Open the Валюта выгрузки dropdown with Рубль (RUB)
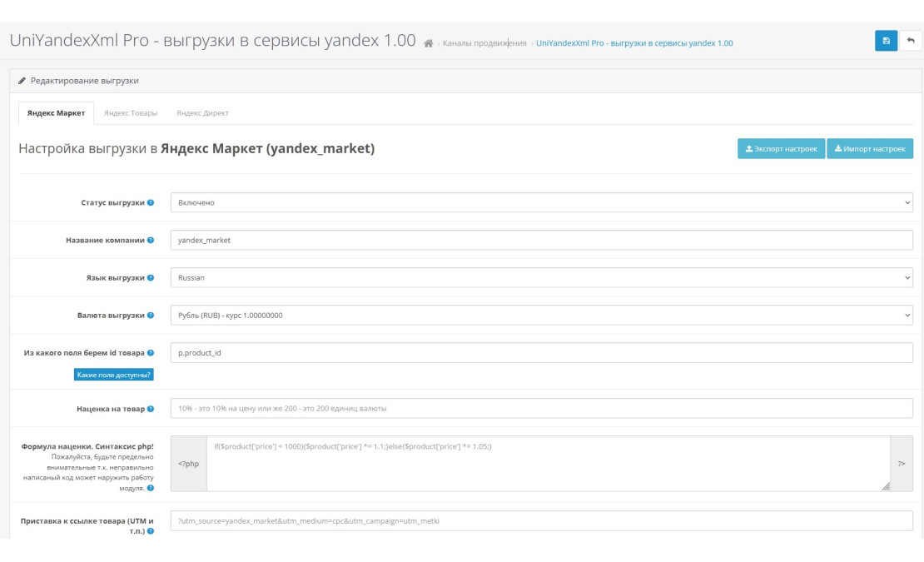This screenshot has height=562, width=924. 542,316
